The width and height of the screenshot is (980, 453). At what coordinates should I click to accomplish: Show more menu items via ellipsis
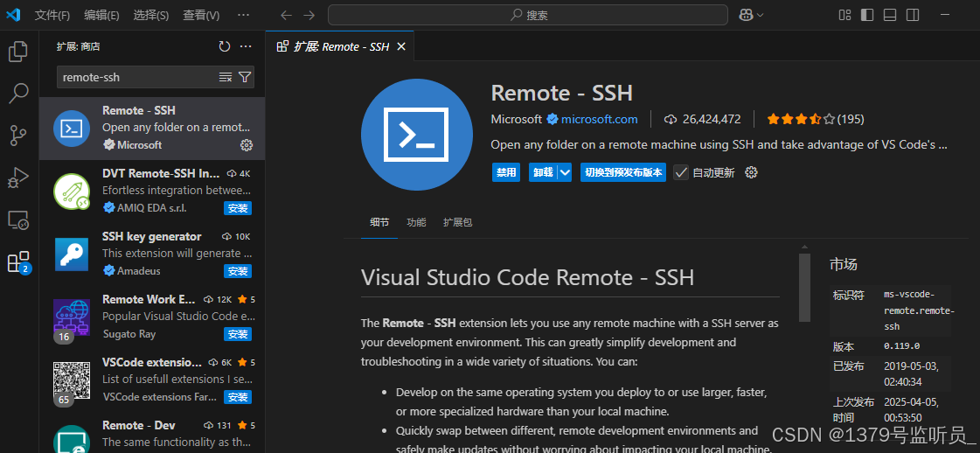point(244,16)
